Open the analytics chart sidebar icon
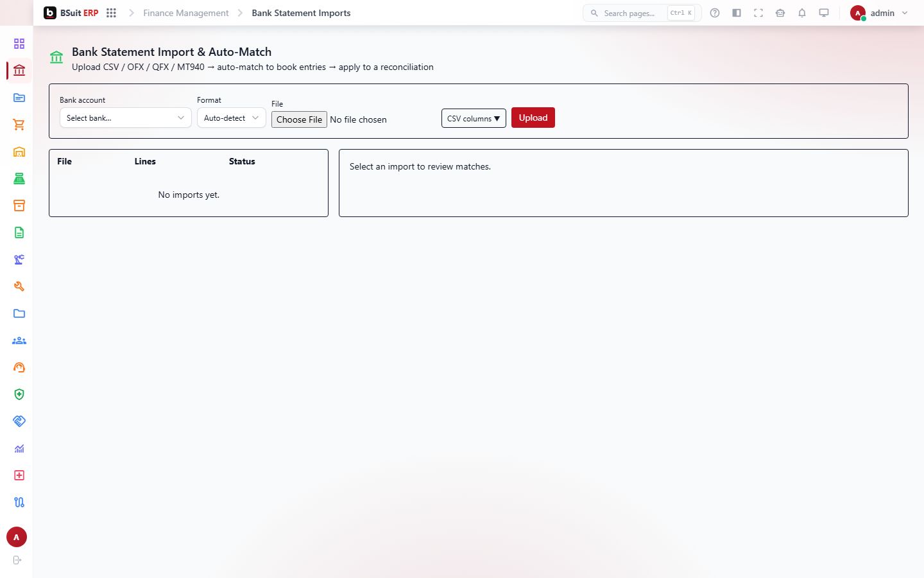The image size is (924, 578). [x=19, y=448]
